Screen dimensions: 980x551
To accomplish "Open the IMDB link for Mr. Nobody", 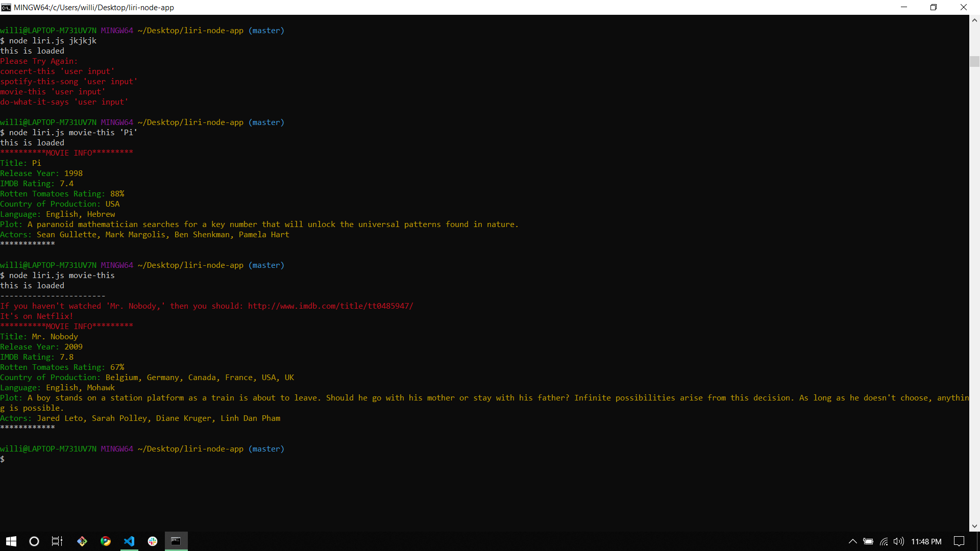I will pyautogui.click(x=330, y=306).
